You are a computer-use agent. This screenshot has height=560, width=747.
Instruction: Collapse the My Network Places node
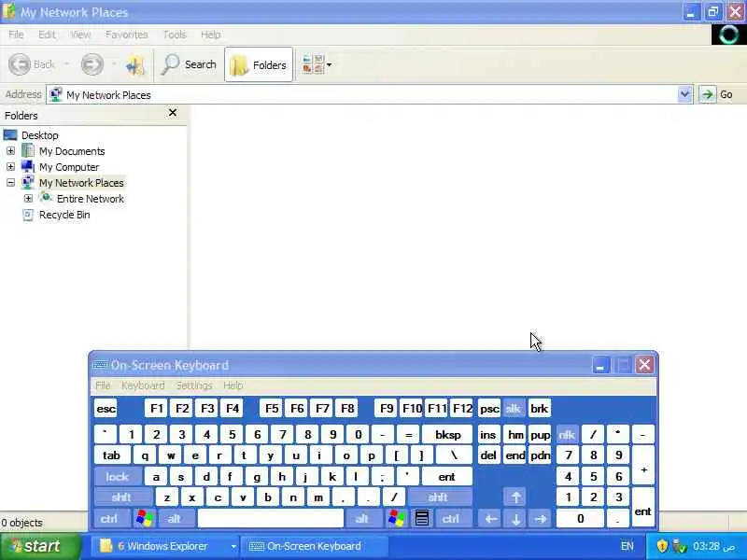click(x=10, y=183)
